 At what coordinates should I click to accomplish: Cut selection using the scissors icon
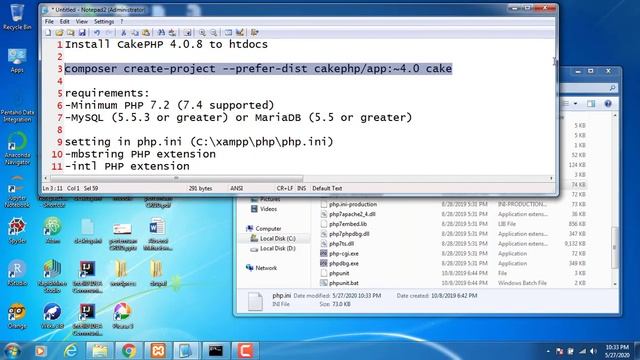point(123,33)
